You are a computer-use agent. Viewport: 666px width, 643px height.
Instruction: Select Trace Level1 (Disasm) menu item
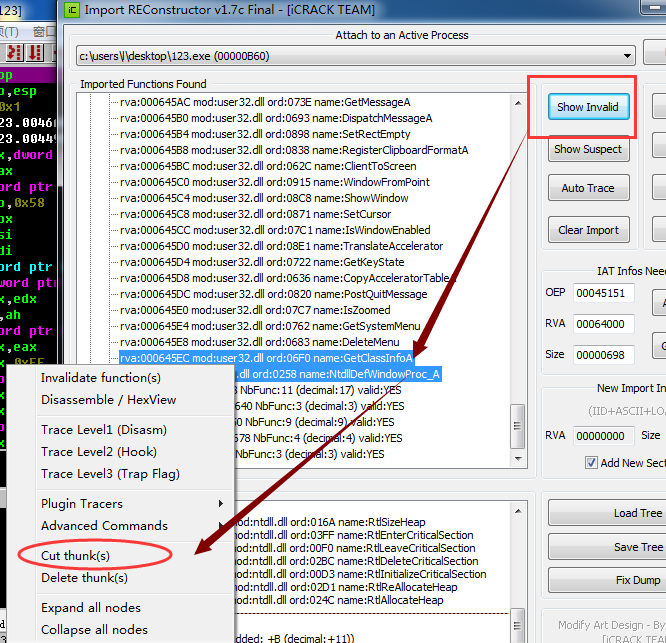(x=104, y=430)
